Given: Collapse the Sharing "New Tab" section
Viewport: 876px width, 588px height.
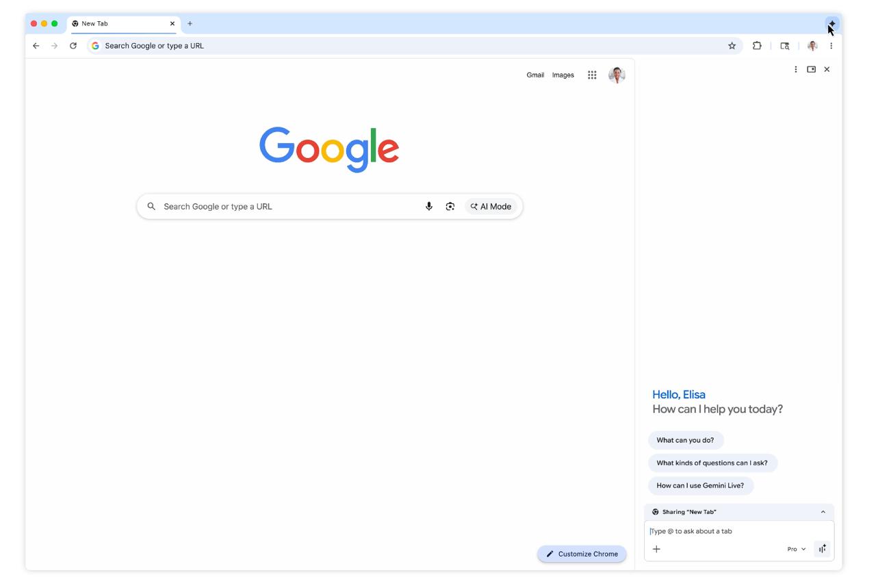Looking at the screenshot, I should [x=823, y=512].
